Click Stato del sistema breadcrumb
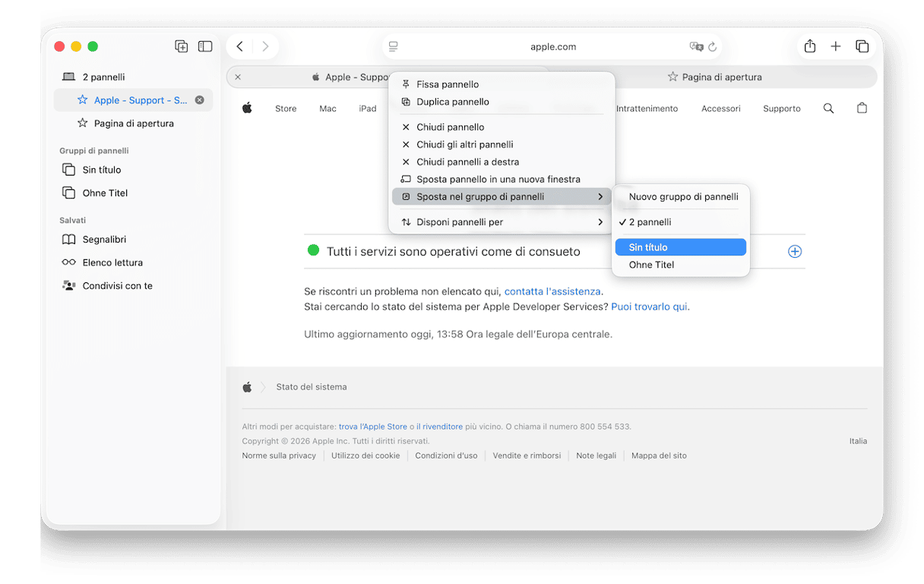This screenshot has width=924, height=584. pyautogui.click(x=312, y=387)
